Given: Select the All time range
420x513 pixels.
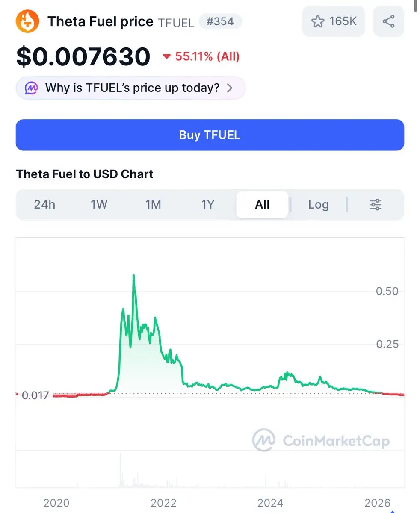Looking at the screenshot, I should click(262, 205).
